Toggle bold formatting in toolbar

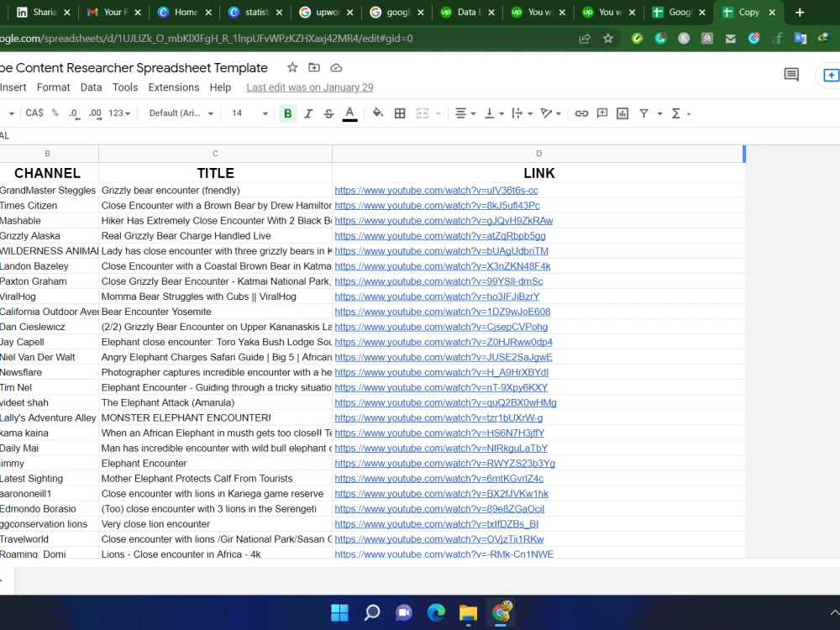(x=287, y=113)
